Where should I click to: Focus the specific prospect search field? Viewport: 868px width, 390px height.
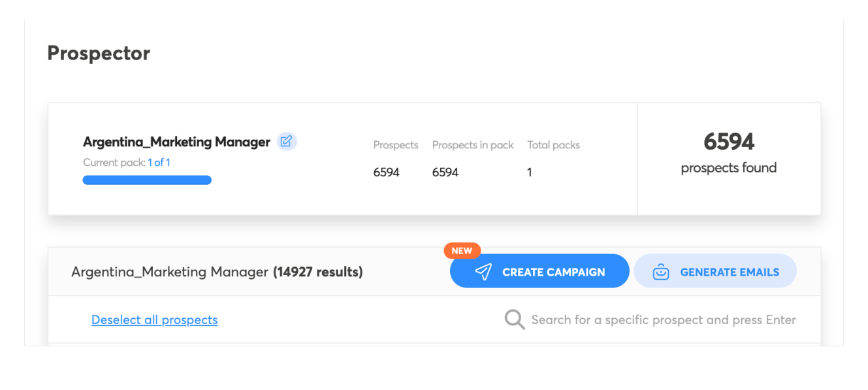(x=664, y=320)
